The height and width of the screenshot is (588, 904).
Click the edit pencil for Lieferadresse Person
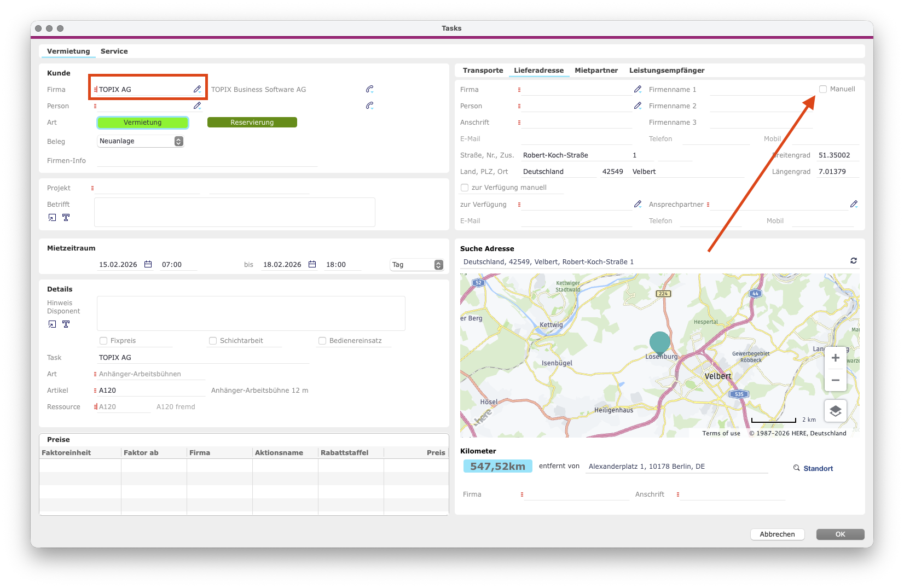tap(638, 106)
